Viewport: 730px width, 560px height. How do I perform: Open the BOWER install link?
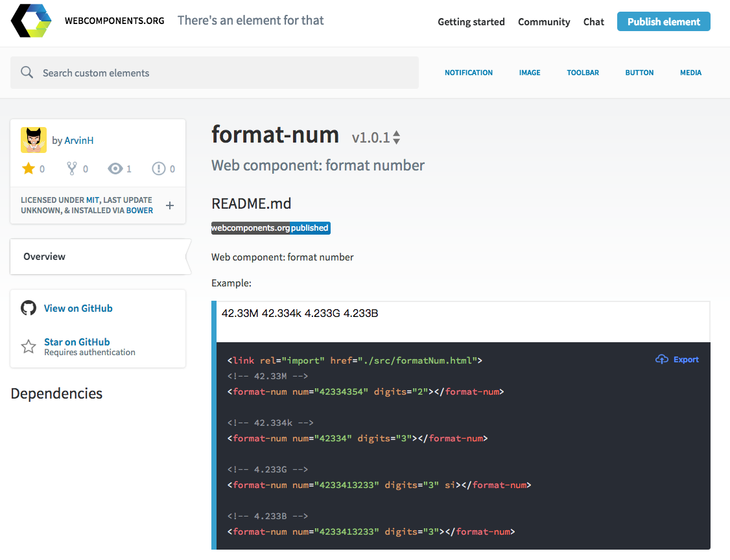139,211
